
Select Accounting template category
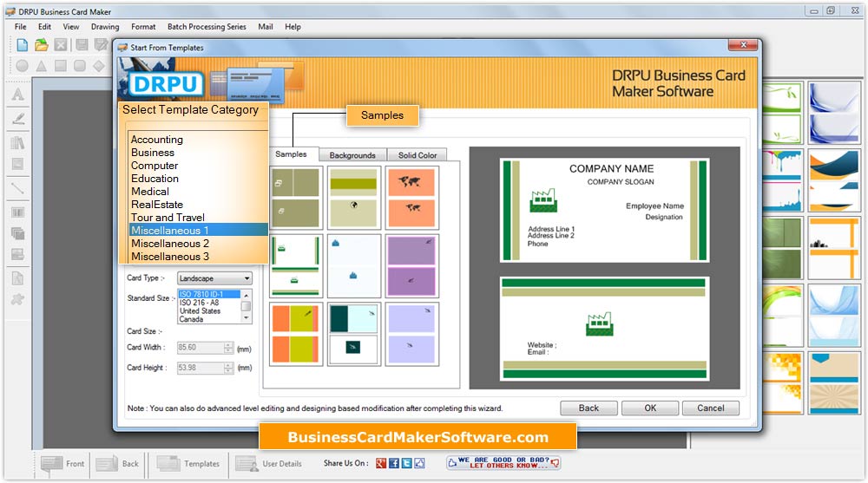(x=156, y=140)
